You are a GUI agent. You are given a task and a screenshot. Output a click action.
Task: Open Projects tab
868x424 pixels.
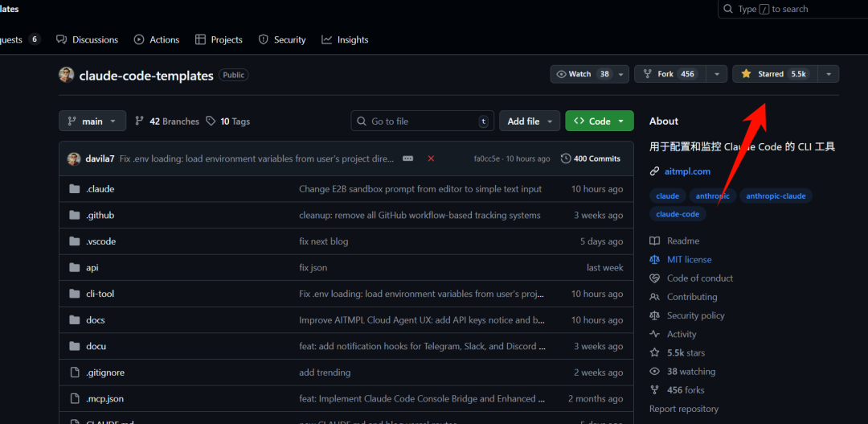[x=219, y=40]
